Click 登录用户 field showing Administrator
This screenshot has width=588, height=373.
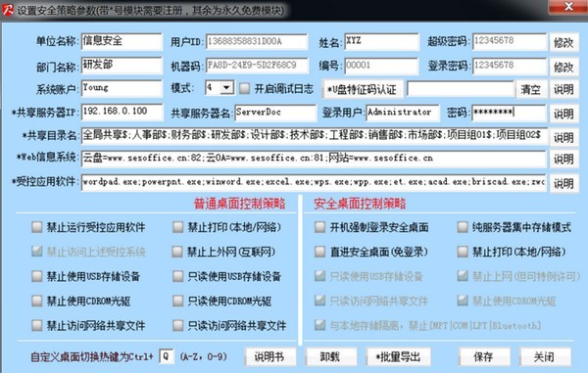(x=403, y=113)
